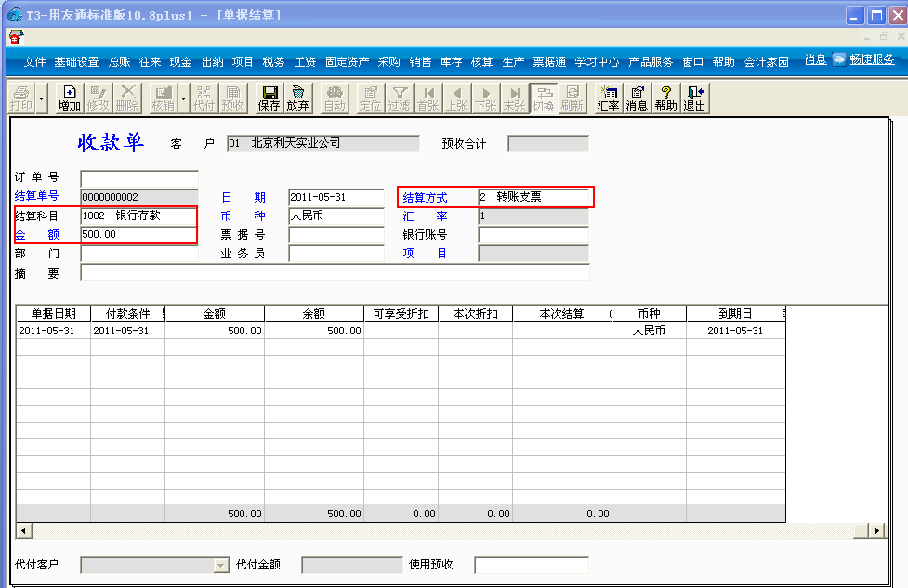This screenshot has width=908, height=588.
Task: Click the 消息 toolbar icon
Action: tap(637, 98)
